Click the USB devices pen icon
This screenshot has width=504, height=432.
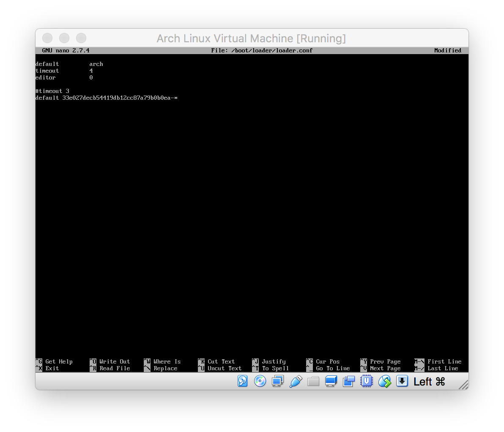pyautogui.click(x=296, y=381)
